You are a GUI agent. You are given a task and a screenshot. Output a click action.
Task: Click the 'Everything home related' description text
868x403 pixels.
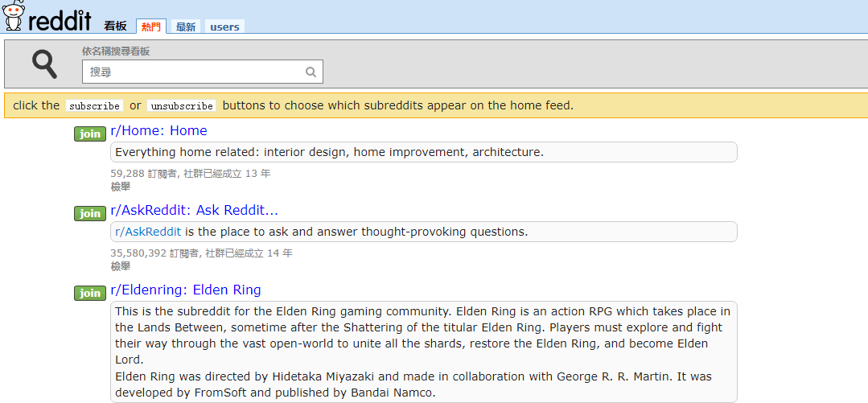329,152
